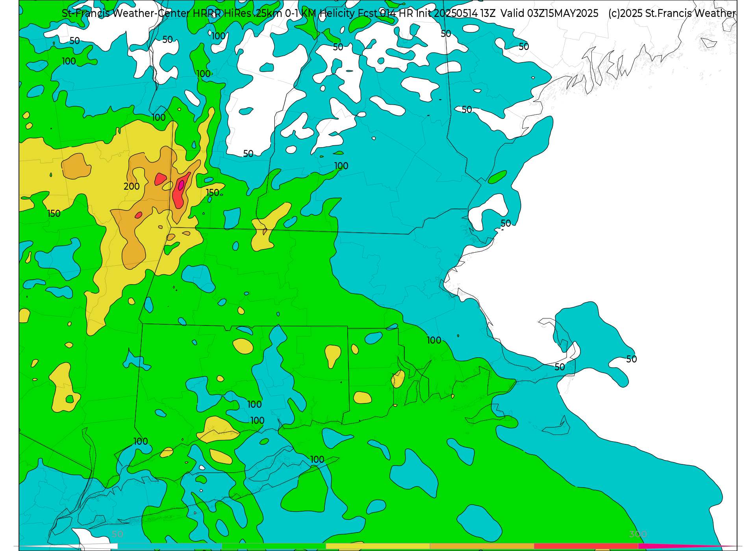Click the red segment of the color bar
Image resolution: width=756 pixels, height=551 pixels.
586,546
